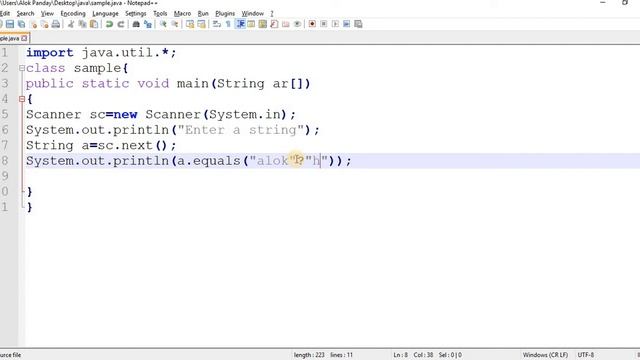Click 'UTF-8' encoding in status bar

pos(586,355)
